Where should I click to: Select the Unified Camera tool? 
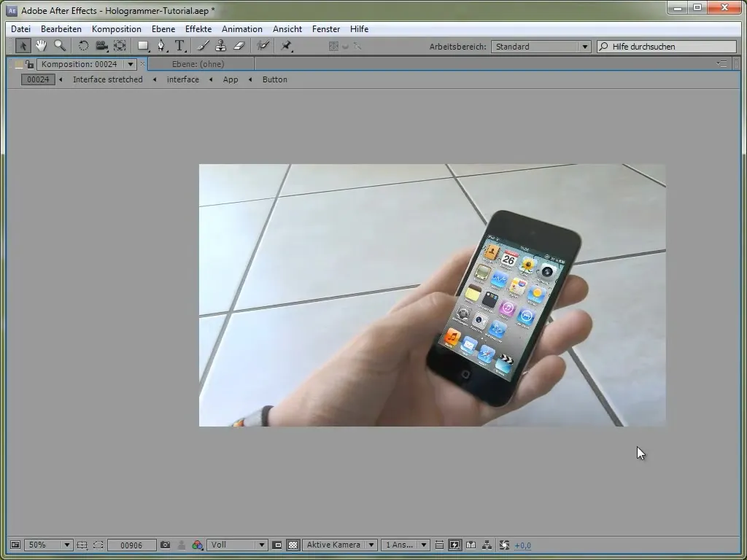point(101,46)
